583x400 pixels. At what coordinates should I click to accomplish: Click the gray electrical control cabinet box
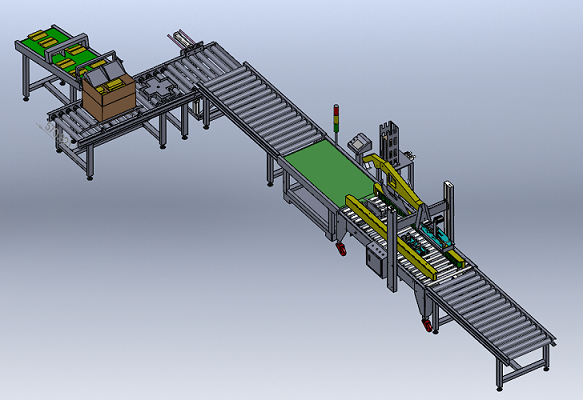click(376, 260)
